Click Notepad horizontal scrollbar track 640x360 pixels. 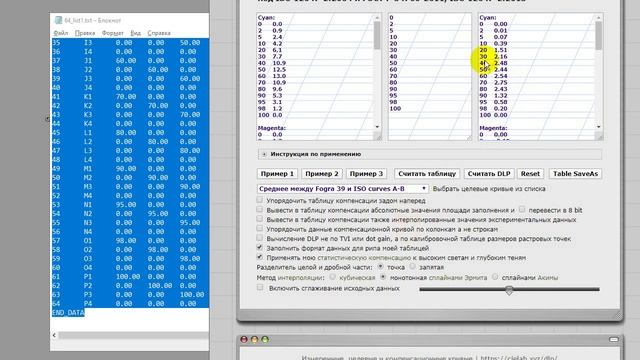point(133,335)
